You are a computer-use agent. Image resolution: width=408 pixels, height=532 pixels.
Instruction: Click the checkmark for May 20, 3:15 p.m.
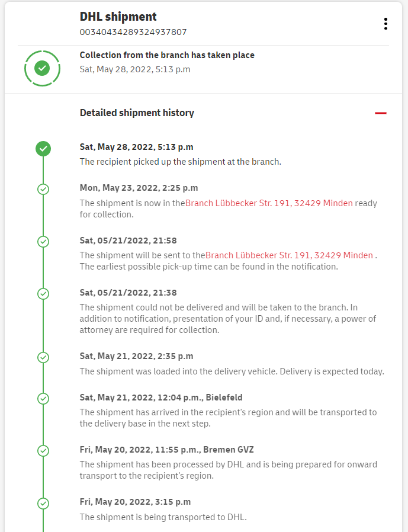(x=43, y=504)
